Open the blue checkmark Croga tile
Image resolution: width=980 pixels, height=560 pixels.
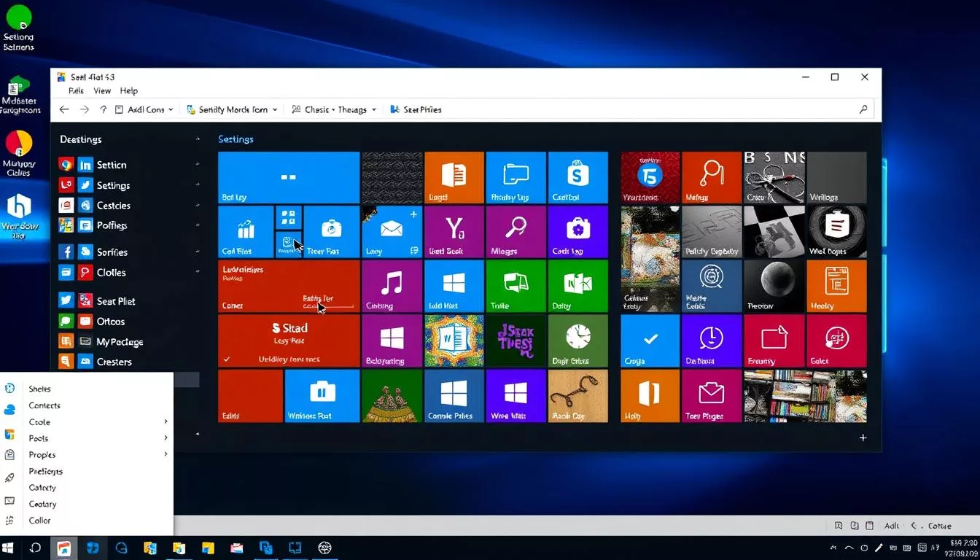click(650, 341)
